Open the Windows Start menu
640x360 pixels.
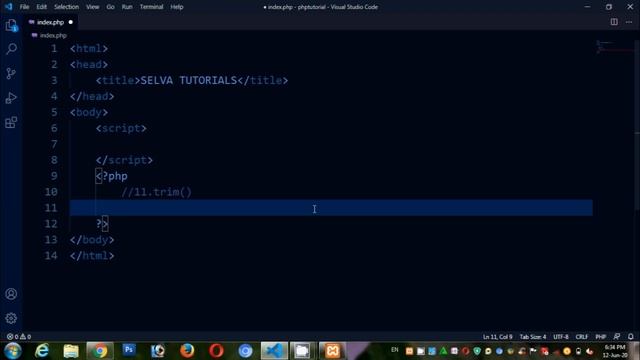(x=13, y=351)
